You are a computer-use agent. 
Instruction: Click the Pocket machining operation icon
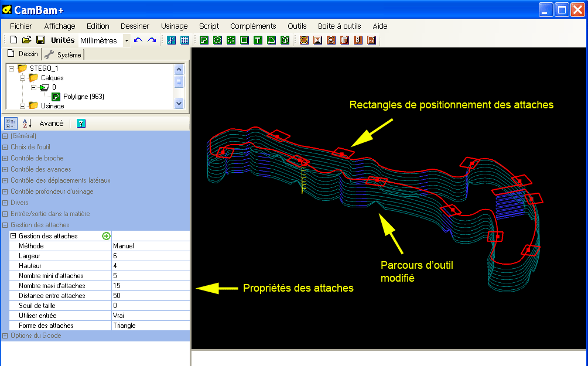[x=317, y=40]
